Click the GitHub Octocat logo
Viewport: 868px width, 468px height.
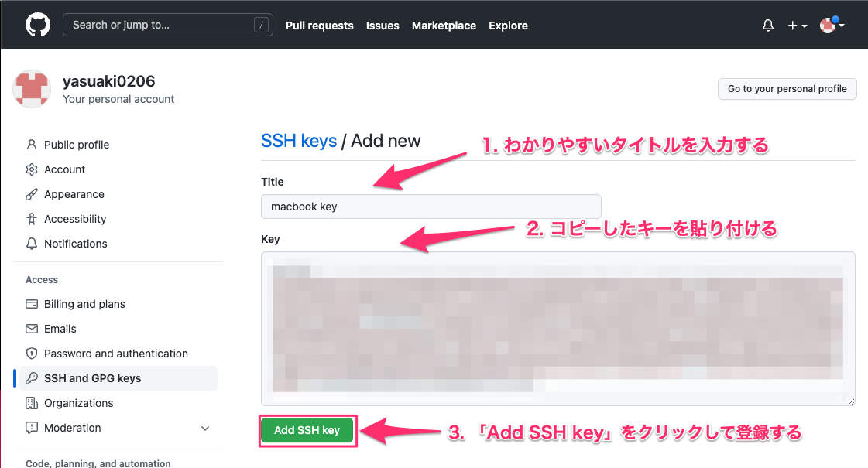point(37,24)
